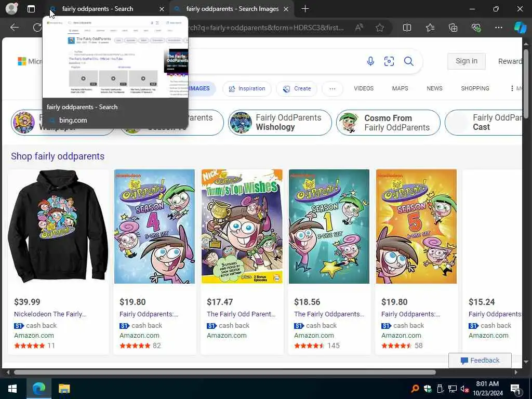Image resolution: width=532 pixels, height=399 pixels.
Task: Open the Windows Security tray icon
Action: pos(427,389)
